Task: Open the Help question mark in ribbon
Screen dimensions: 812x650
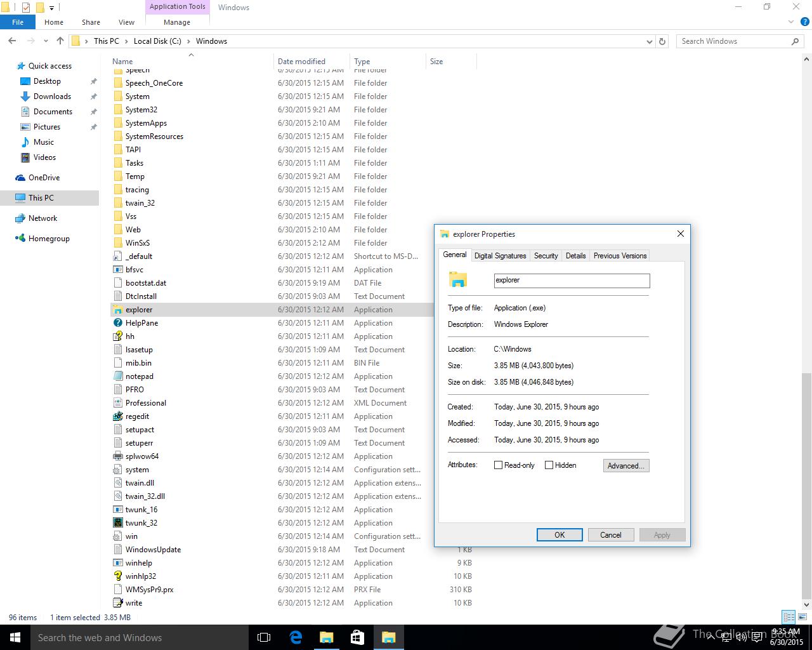Action: [804, 22]
